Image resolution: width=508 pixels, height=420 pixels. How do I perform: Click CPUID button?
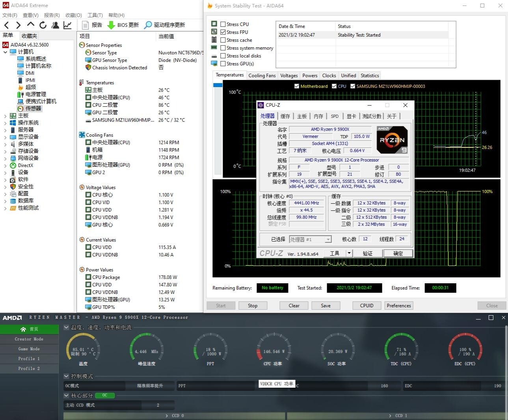[x=367, y=305]
